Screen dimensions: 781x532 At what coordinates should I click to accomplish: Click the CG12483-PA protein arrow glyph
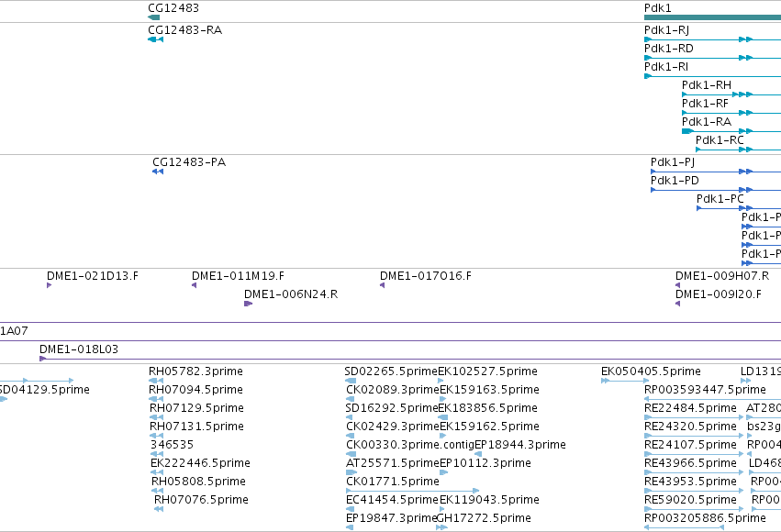pos(158,172)
